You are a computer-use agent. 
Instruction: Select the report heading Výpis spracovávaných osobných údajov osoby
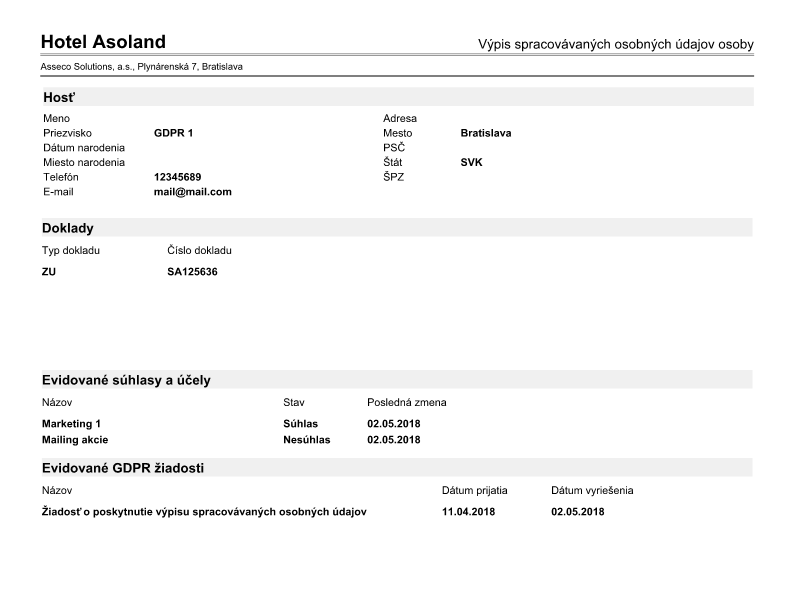(x=615, y=45)
